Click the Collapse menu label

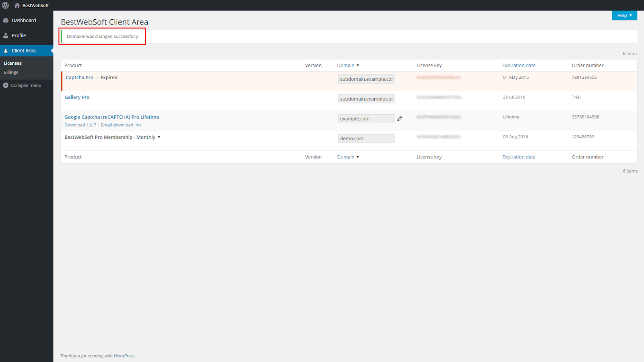[26, 85]
